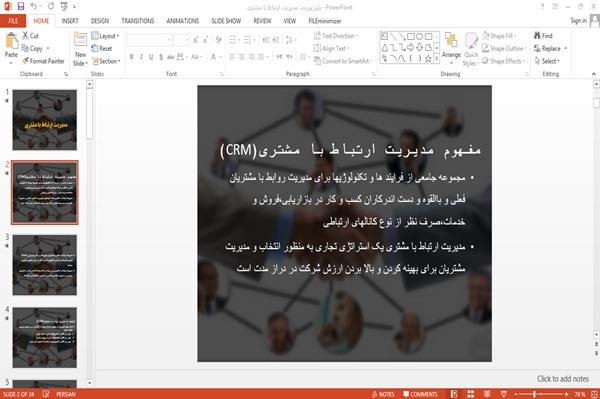
Task: Open Quick Styles gallery
Action: [x=471, y=50]
